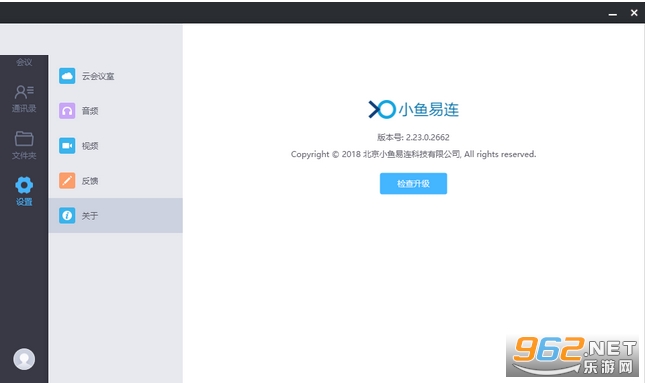
Task: Close the window
Action: point(634,13)
